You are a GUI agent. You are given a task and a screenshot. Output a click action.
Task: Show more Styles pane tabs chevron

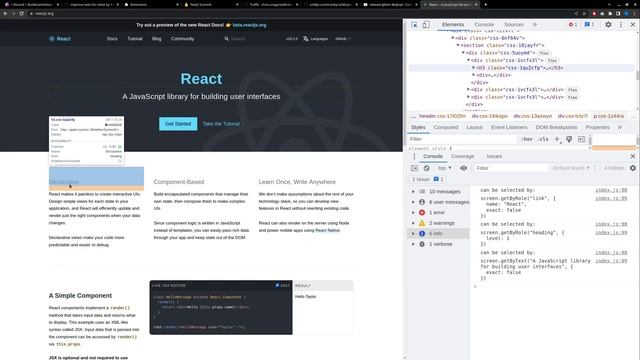[x=620, y=127]
